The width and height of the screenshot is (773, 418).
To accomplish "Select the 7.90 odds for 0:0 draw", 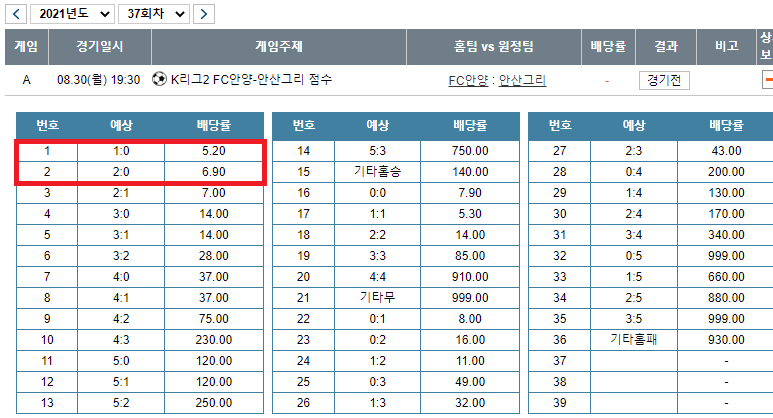I will (470, 192).
